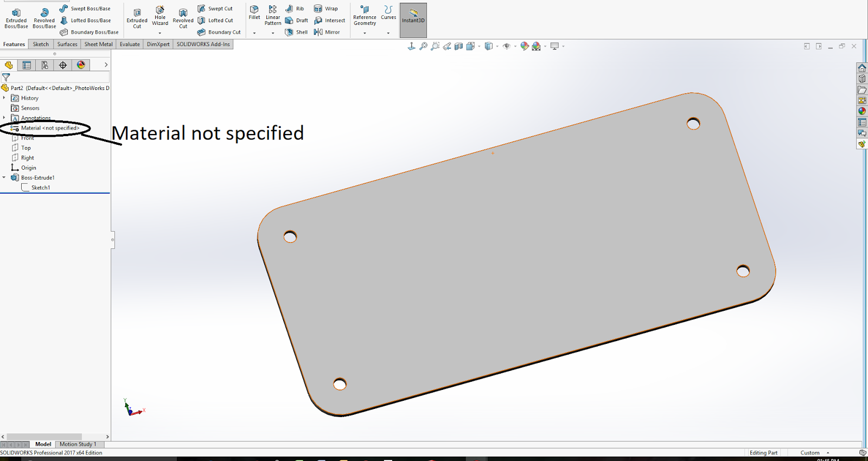Select the Revolved Cut tool
The image size is (868, 461).
point(183,18)
